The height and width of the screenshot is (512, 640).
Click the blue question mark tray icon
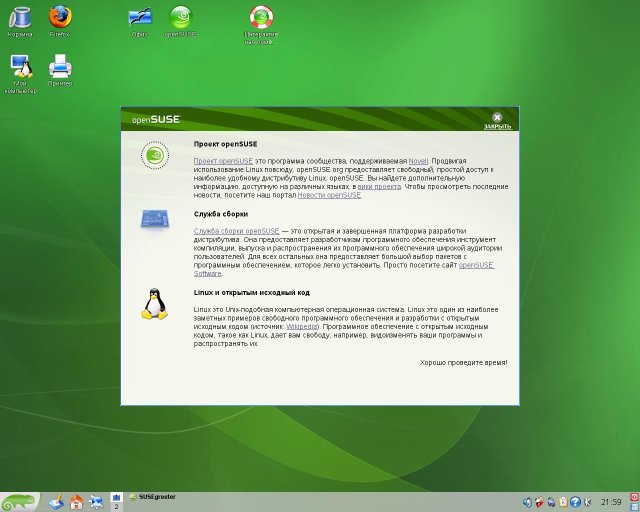pyautogui.click(x=576, y=502)
